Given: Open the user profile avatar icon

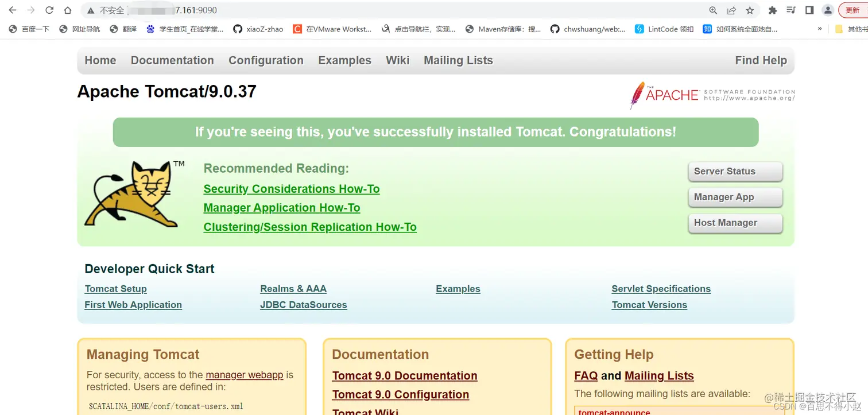Looking at the screenshot, I should click(828, 10).
